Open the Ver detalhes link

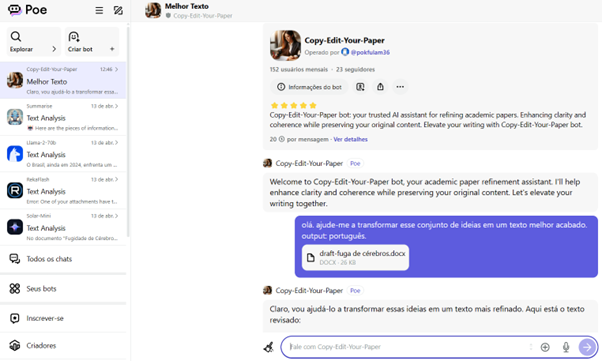click(x=351, y=139)
